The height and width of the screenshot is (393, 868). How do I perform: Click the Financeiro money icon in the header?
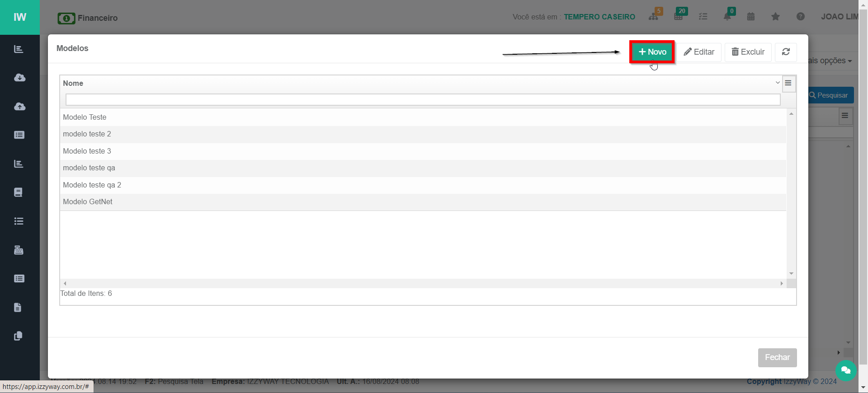pyautogui.click(x=66, y=19)
